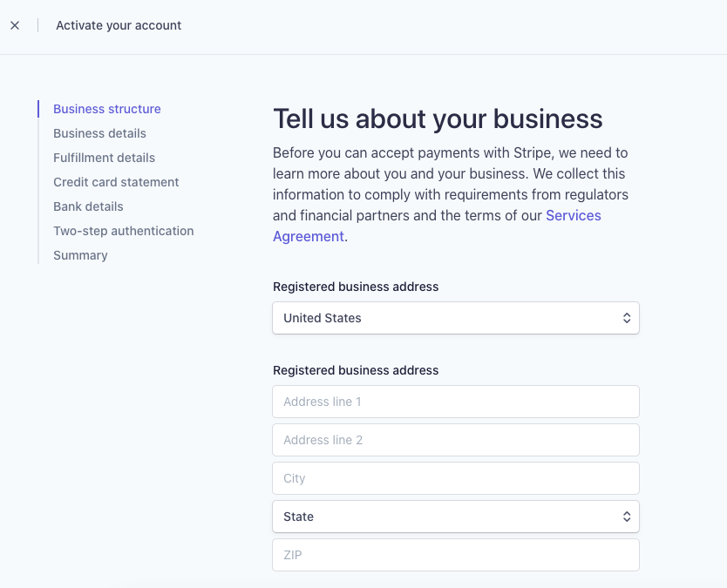
Task: Click the Tell us about your business heading
Action: [438, 119]
